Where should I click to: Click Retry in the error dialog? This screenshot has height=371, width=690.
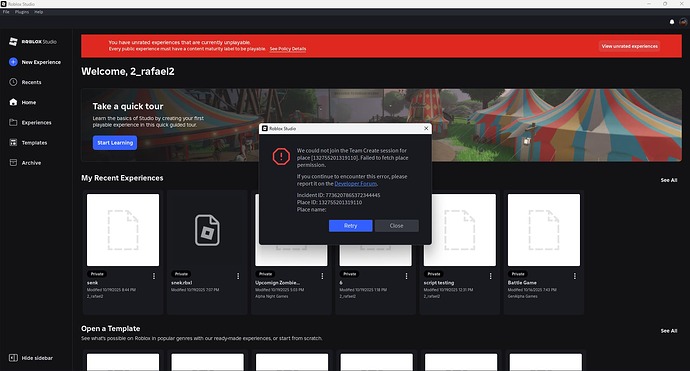click(351, 226)
